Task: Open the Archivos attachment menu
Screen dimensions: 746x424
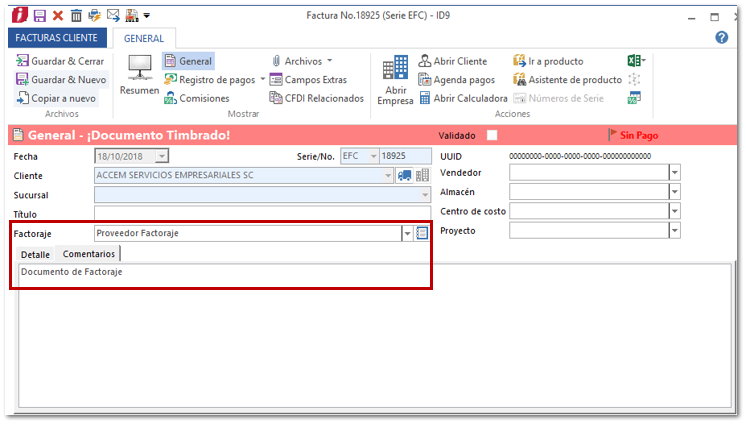Action: [x=302, y=61]
